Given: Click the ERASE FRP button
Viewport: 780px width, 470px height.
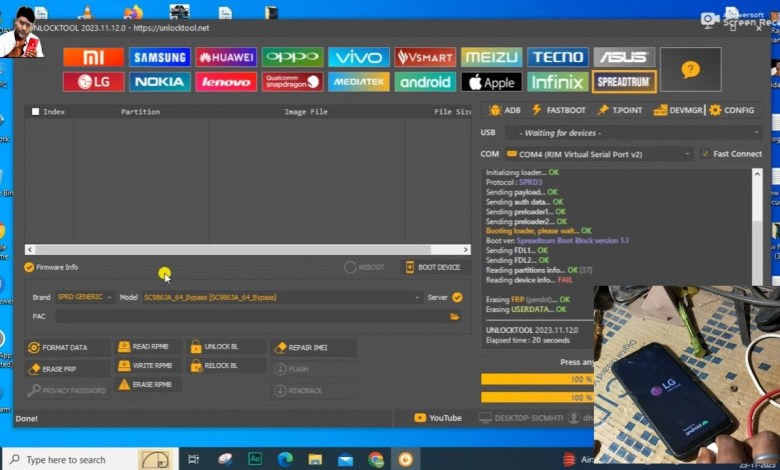Looking at the screenshot, I should tap(67, 369).
